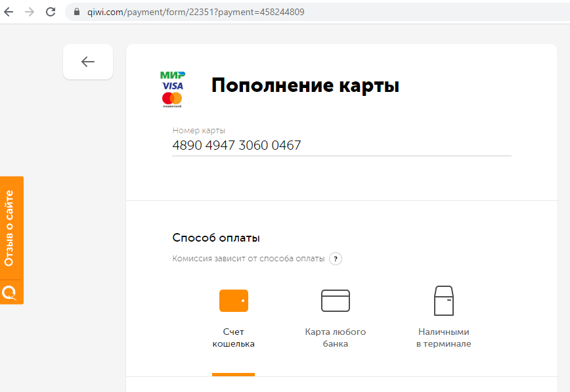Click the МИР payment system logo
Screen dimensions: 570x392
172,75
